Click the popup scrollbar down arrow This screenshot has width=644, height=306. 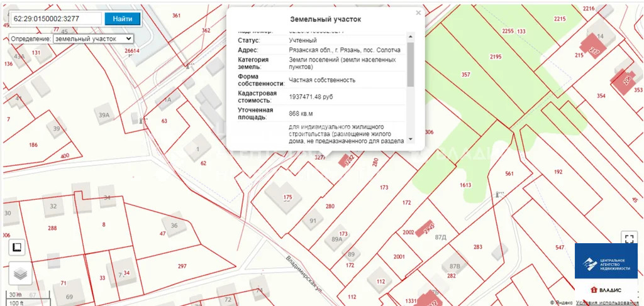point(410,139)
